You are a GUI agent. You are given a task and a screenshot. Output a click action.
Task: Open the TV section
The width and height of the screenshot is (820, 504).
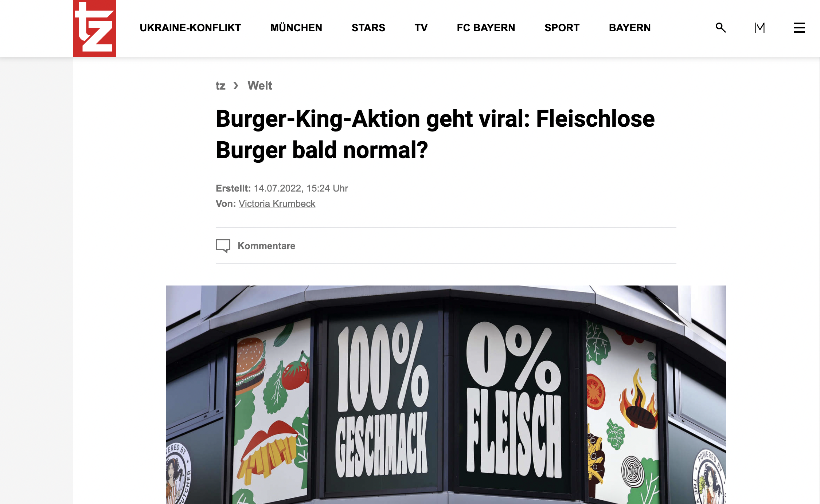421,28
